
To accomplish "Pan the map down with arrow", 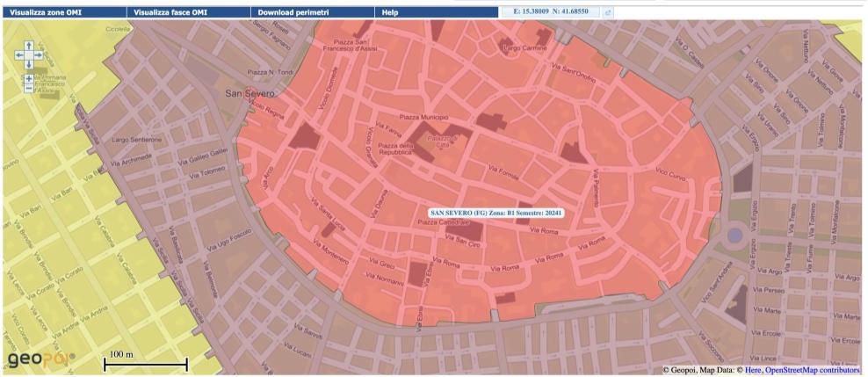I will point(29,64).
